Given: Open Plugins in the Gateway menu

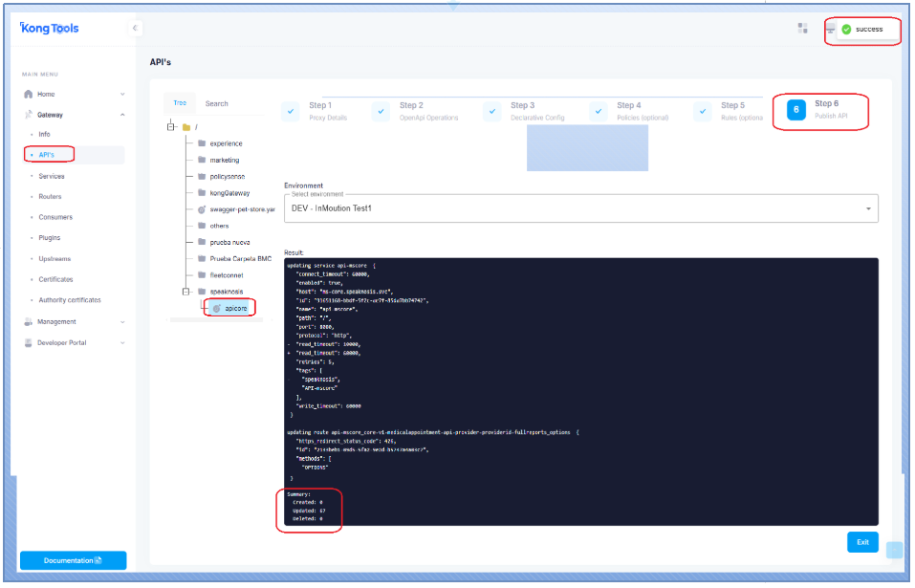Looking at the screenshot, I should [x=50, y=238].
